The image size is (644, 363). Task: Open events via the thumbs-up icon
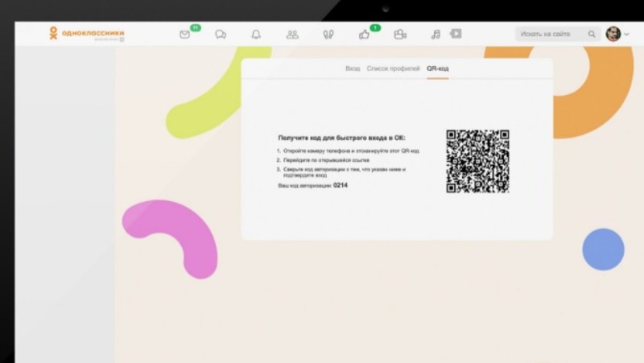tap(364, 35)
